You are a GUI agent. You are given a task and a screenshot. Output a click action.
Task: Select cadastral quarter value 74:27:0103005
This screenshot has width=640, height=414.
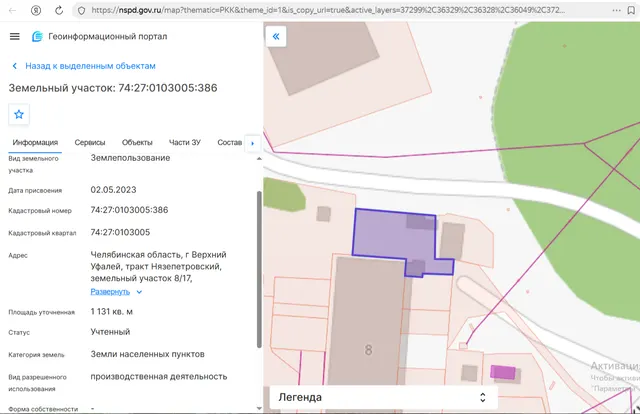click(120, 232)
